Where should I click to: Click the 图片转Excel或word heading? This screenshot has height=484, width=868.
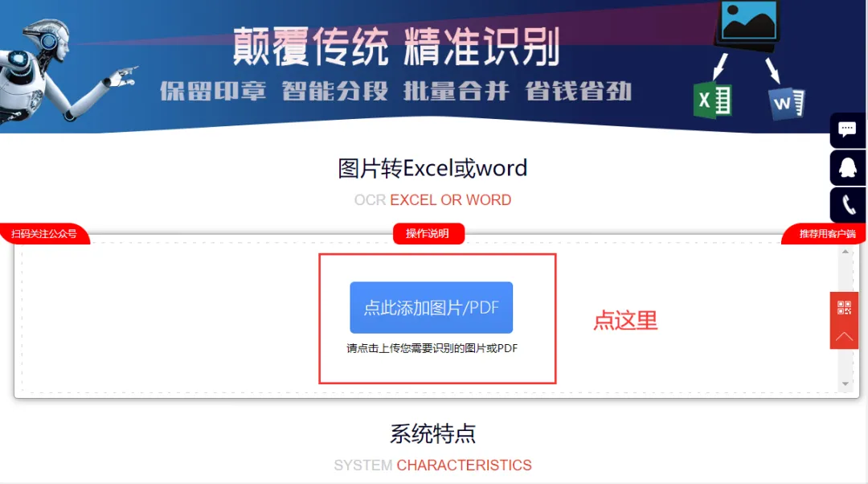(x=432, y=168)
